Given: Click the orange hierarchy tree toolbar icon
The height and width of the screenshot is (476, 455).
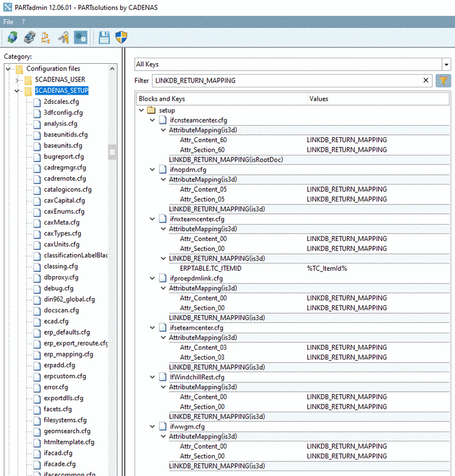Looking at the screenshot, I should (x=45, y=38).
